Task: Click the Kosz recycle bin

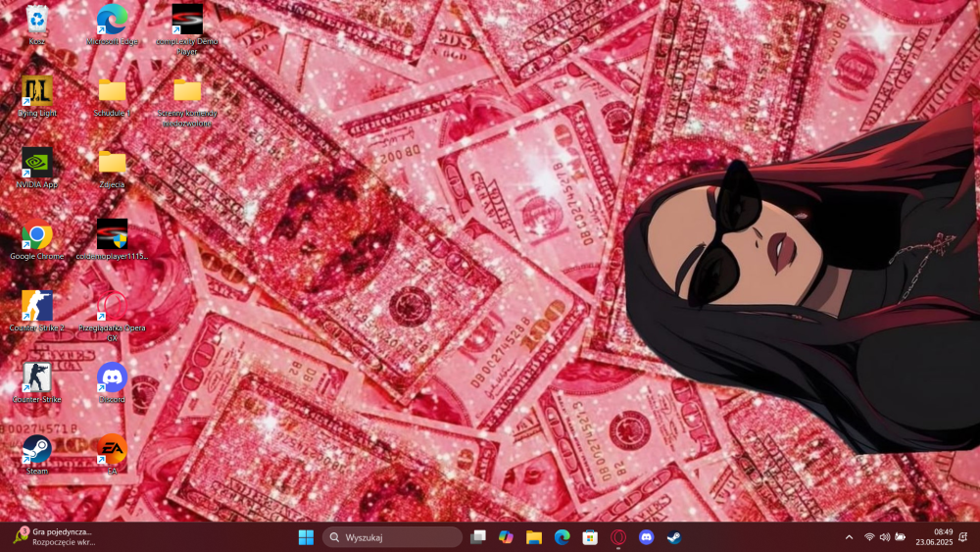Action: coord(37,25)
